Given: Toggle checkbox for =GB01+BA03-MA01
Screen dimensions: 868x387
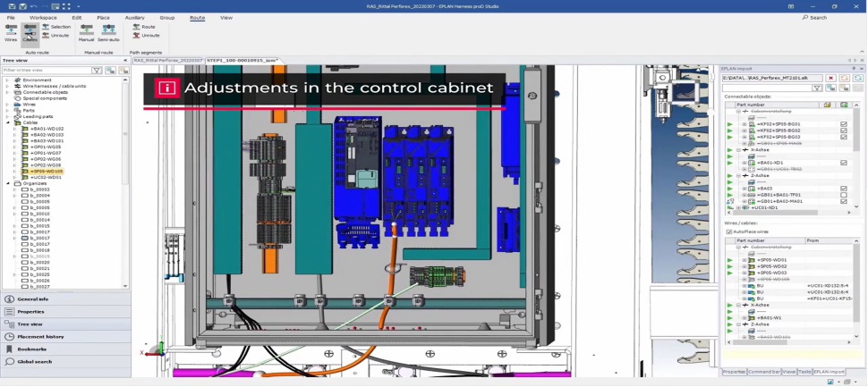Looking at the screenshot, I should 844,201.
